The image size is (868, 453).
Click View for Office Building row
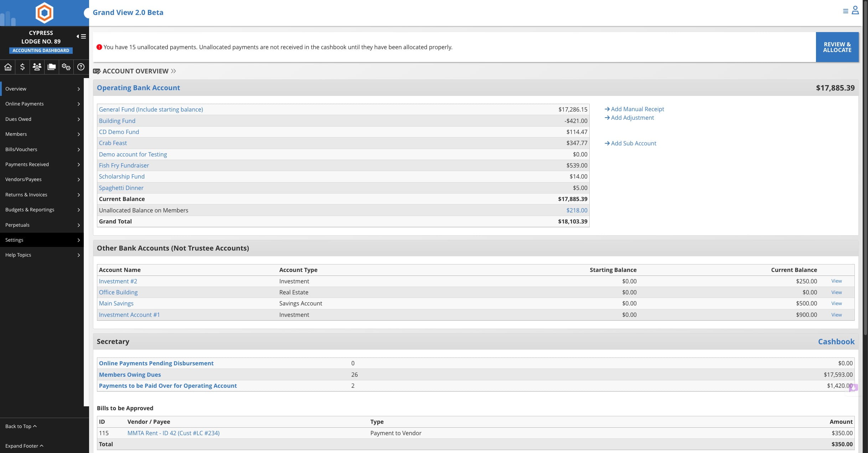[x=836, y=292]
